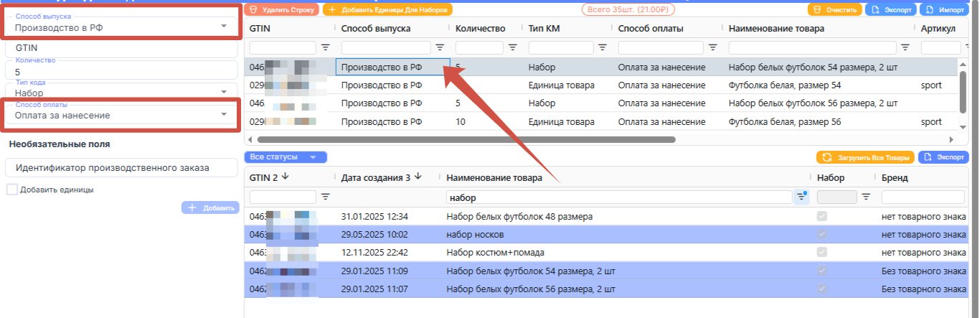Click the Удалить Строку button
980x318 pixels.
pos(281,10)
